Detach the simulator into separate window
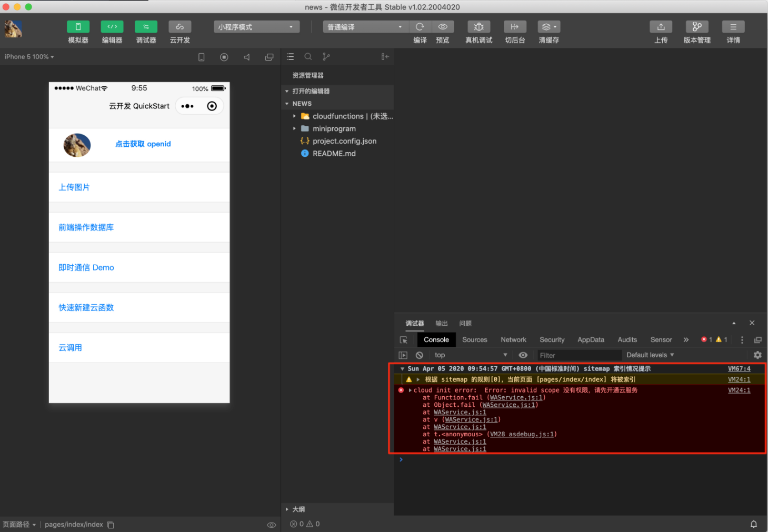The height and width of the screenshot is (532, 768). pyautogui.click(x=269, y=57)
